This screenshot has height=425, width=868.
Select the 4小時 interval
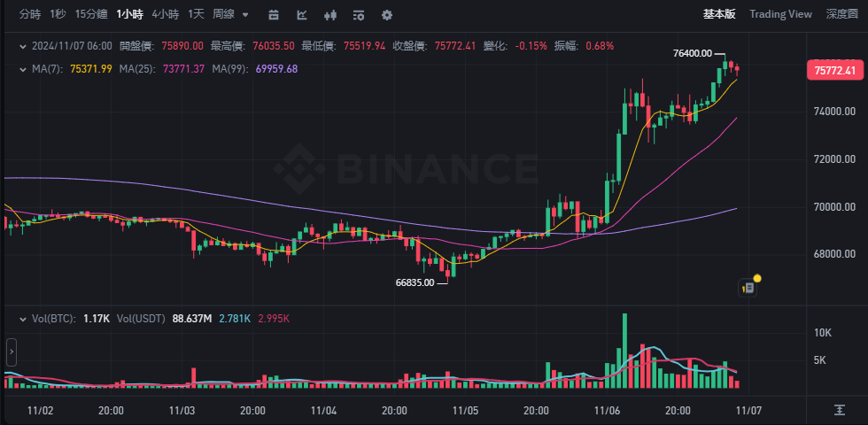[165, 14]
